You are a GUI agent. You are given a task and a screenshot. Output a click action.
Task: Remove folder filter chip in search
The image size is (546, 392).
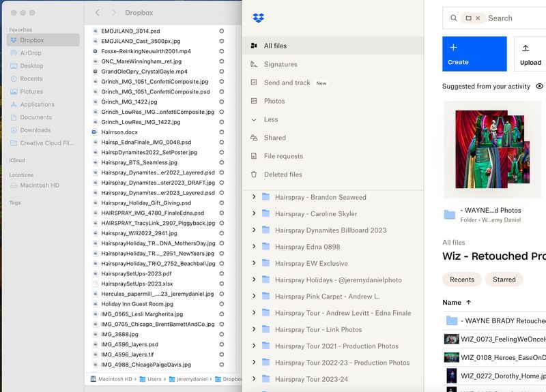[x=478, y=18]
